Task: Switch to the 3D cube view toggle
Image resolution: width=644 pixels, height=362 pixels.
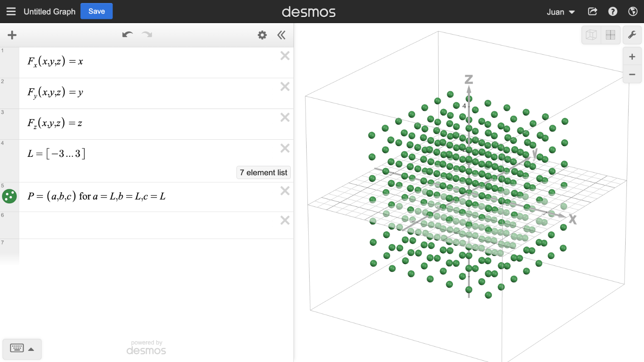Action: tap(591, 35)
